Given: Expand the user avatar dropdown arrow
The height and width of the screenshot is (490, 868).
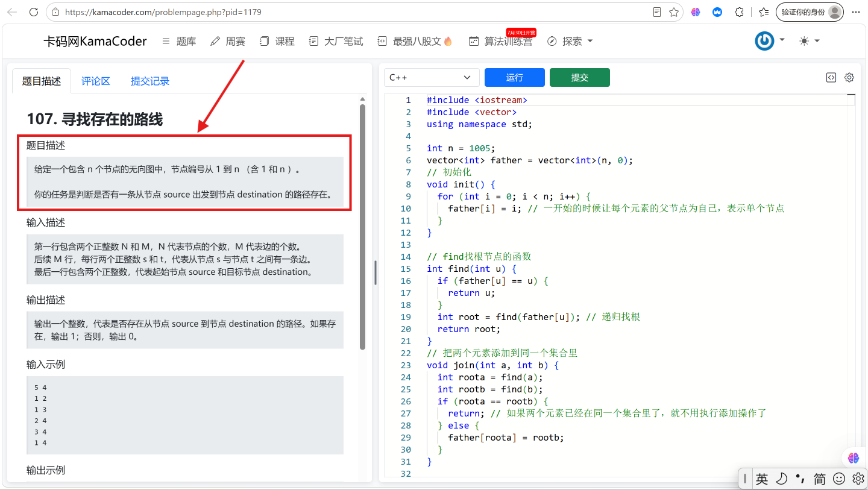Looking at the screenshot, I should tap(782, 40).
